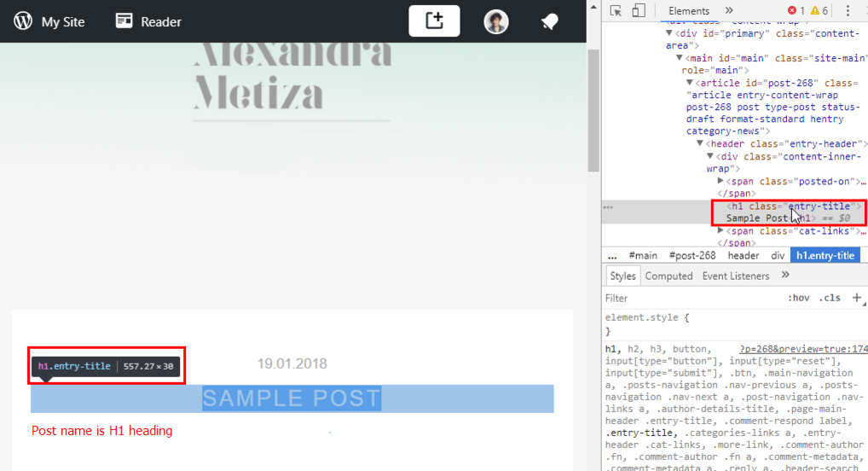Open the ?p=268&preview=true:174 source link
The image size is (868, 471).
(803, 349)
